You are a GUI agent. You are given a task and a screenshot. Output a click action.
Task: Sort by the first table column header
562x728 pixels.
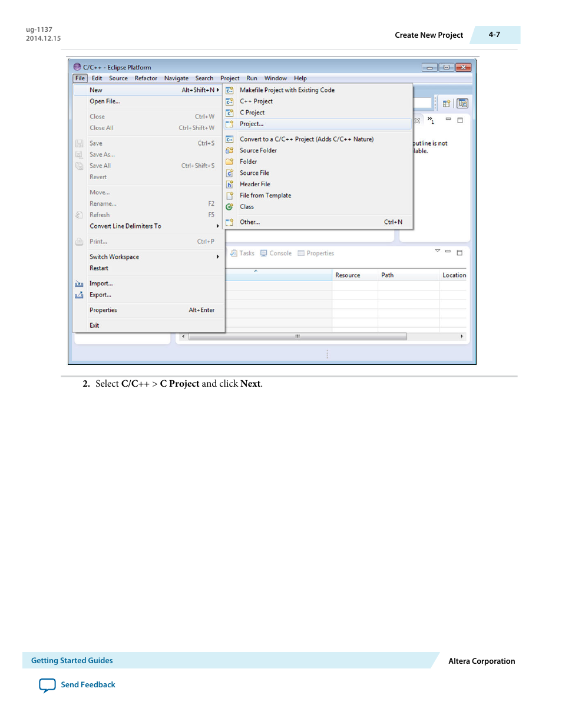pos(279,275)
